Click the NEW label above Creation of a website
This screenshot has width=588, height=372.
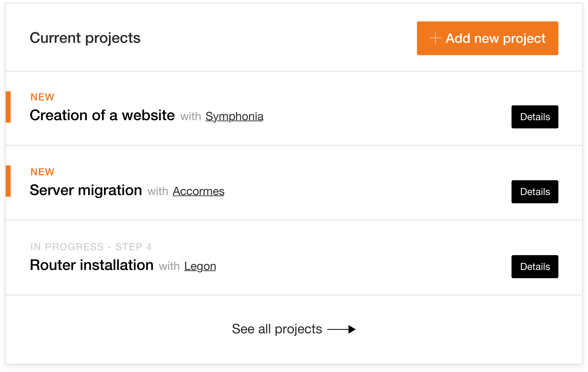42,97
